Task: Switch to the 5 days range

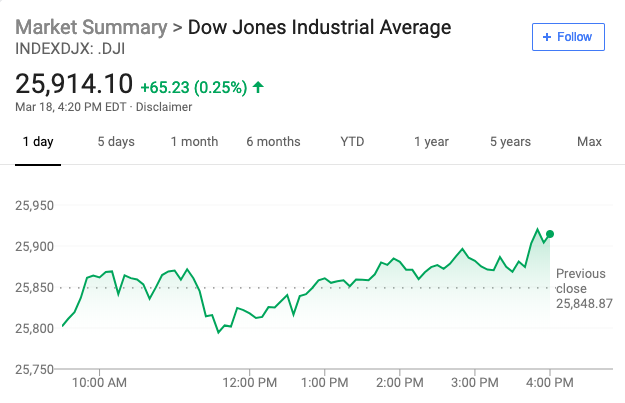Action: pos(116,142)
